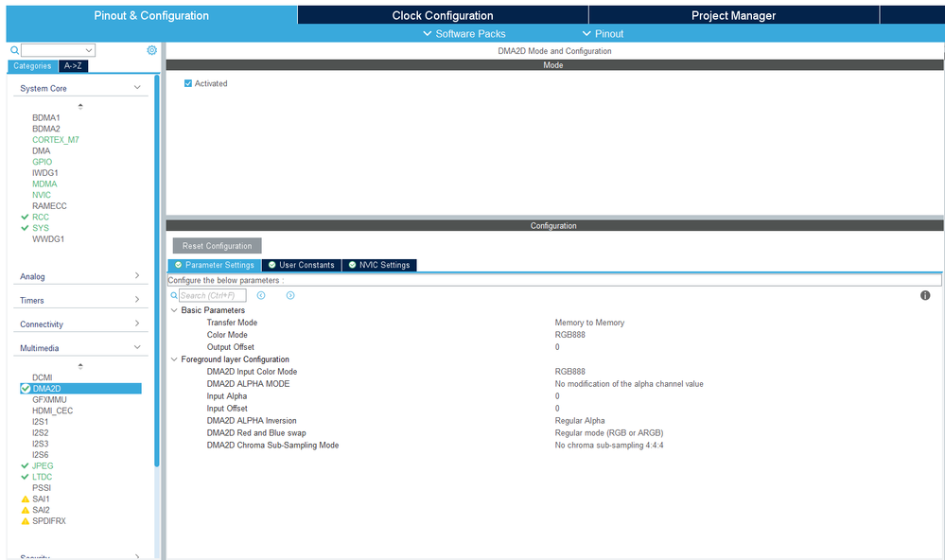Image resolution: width=945 pixels, height=560 pixels.
Task: Click the warning triangle next to SPDIFRX
Action: [x=25, y=521]
